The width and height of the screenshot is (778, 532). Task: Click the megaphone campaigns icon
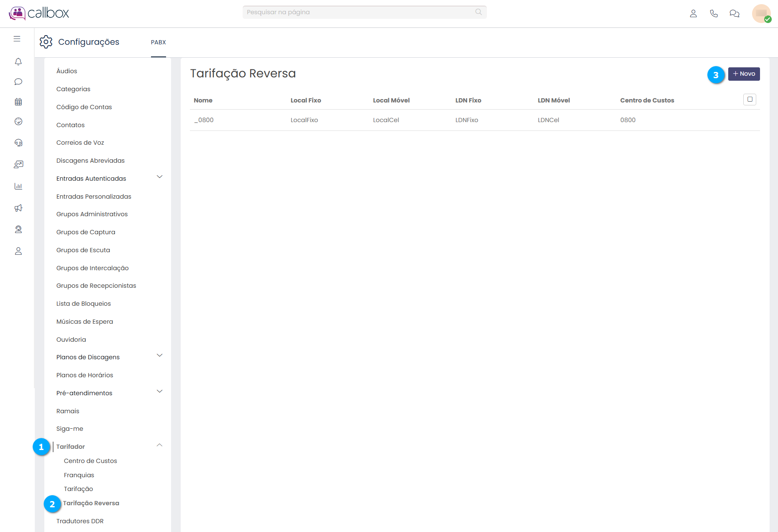pyautogui.click(x=18, y=208)
